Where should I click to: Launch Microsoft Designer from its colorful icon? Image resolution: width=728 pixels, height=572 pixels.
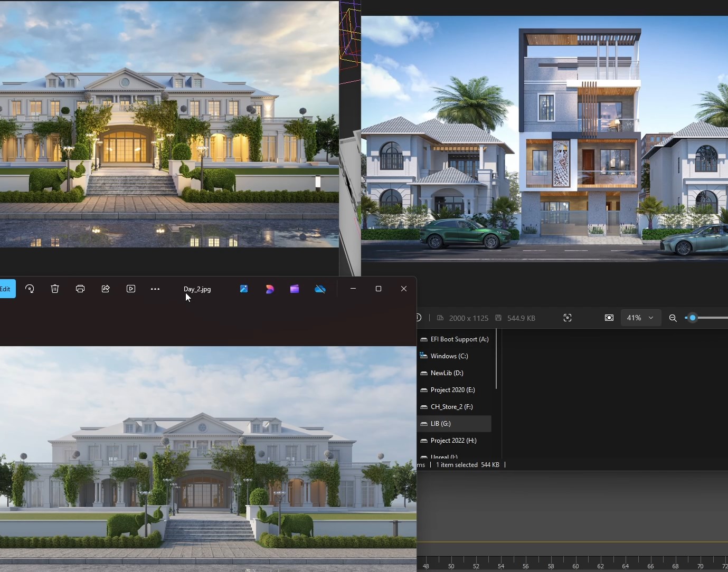pyautogui.click(x=270, y=289)
